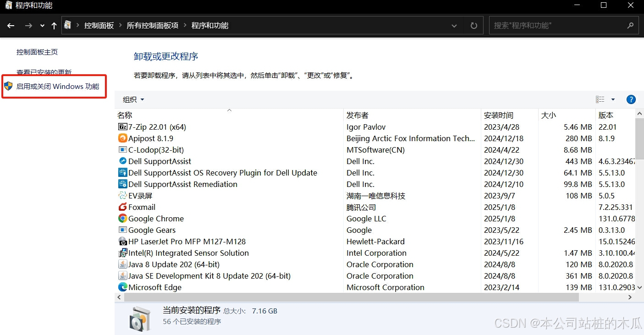Click the Dell OS Recovery Plugin icon
The width and height of the screenshot is (644, 335).
coord(122,173)
